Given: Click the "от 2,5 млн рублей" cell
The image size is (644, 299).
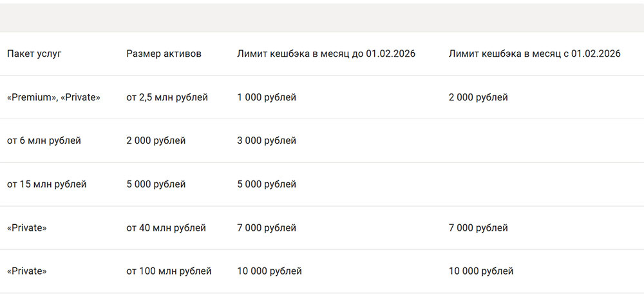Looking at the screenshot, I should point(167,97).
